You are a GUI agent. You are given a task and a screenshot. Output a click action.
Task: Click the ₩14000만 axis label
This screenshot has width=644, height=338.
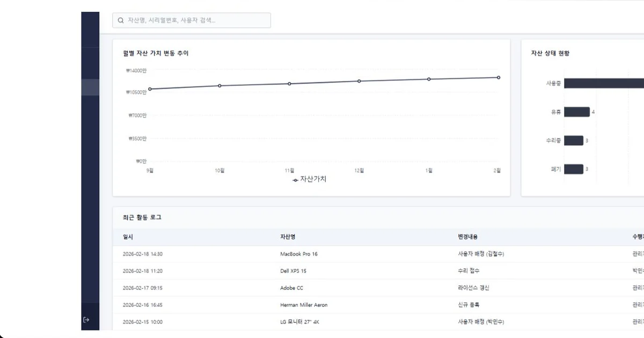click(136, 70)
